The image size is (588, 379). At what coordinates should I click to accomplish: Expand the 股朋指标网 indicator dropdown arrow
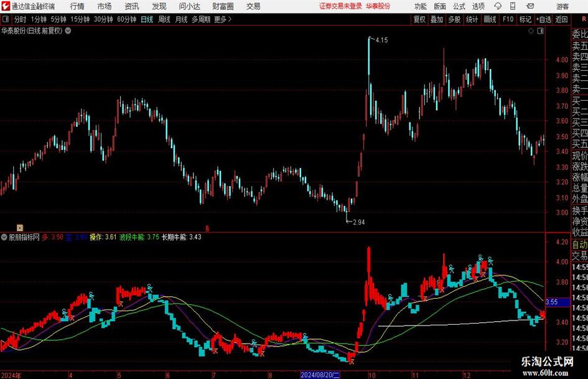point(4,237)
